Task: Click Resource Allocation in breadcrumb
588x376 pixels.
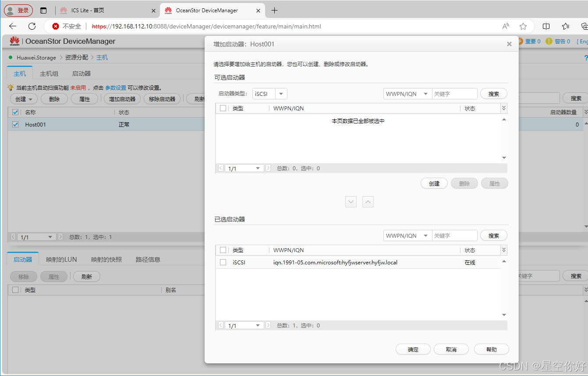Action: (x=77, y=57)
